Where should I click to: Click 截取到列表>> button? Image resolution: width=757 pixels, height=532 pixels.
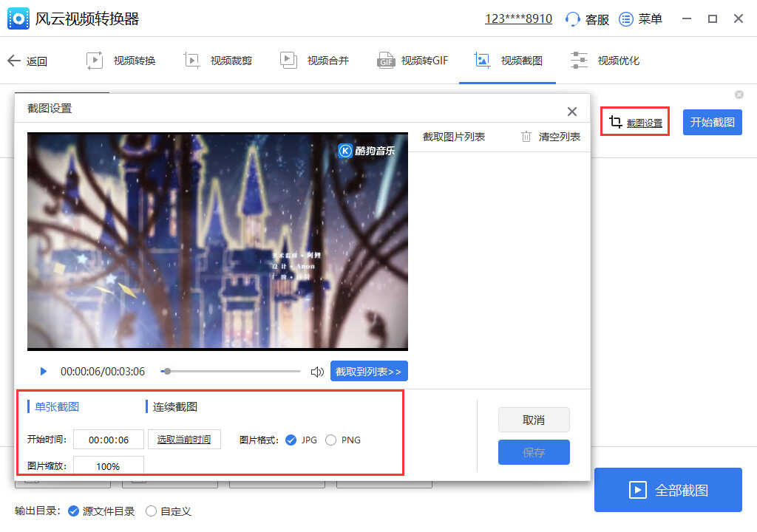369,371
